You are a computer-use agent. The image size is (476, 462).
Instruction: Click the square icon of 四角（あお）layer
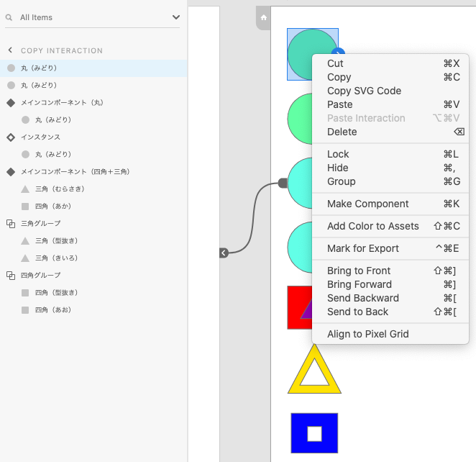pyautogui.click(x=25, y=310)
